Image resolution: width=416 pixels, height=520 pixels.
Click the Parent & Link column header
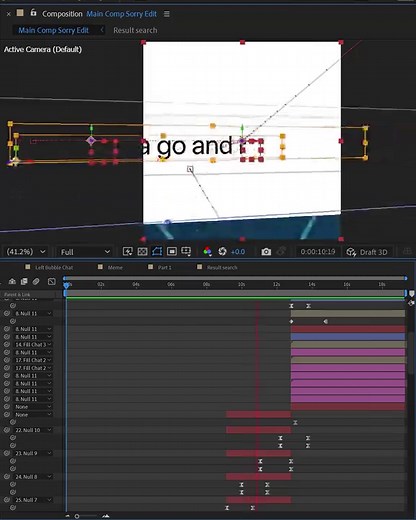point(17,294)
